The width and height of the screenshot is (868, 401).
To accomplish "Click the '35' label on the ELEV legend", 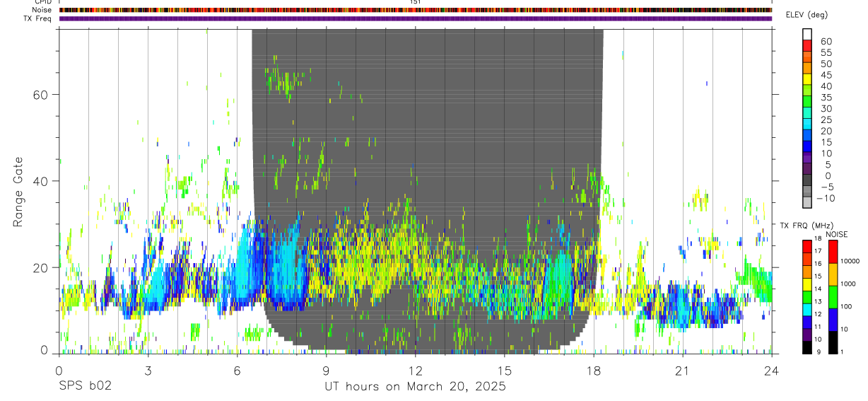I will [826, 98].
